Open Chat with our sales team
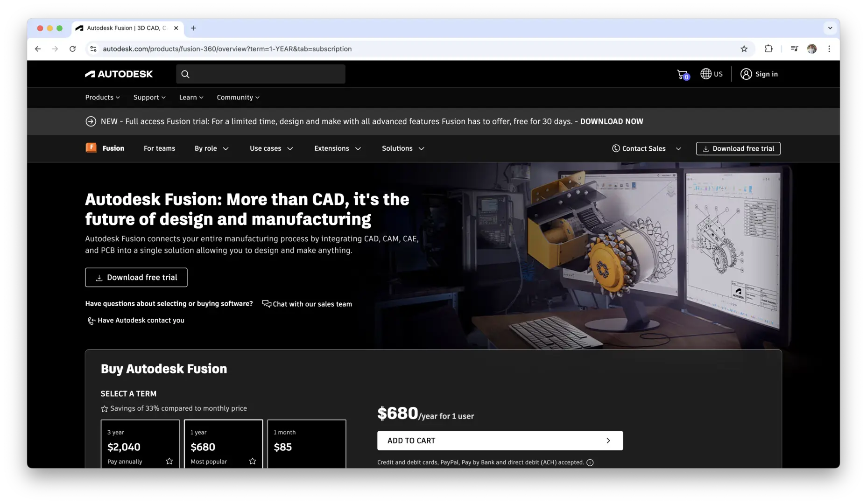This screenshot has width=867, height=504. pyautogui.click(x=307, y=304)
